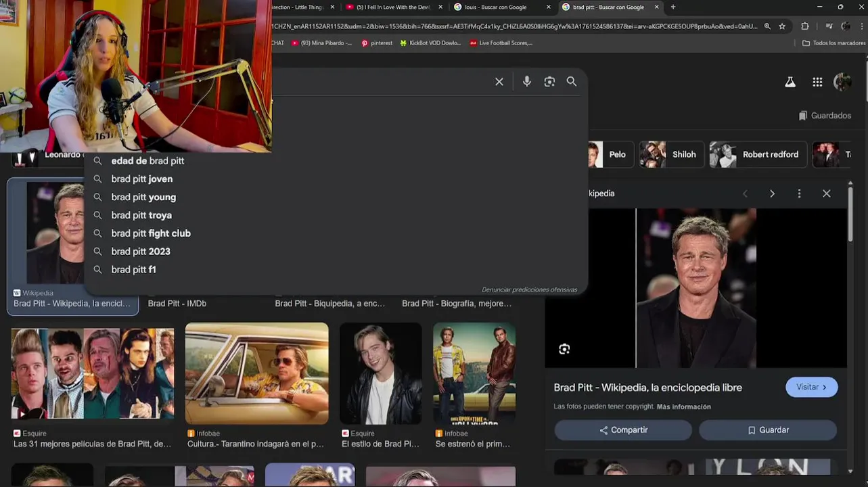868x487 pixels.
Task: Open the Más información copyright link
Action: click(683, 407)
